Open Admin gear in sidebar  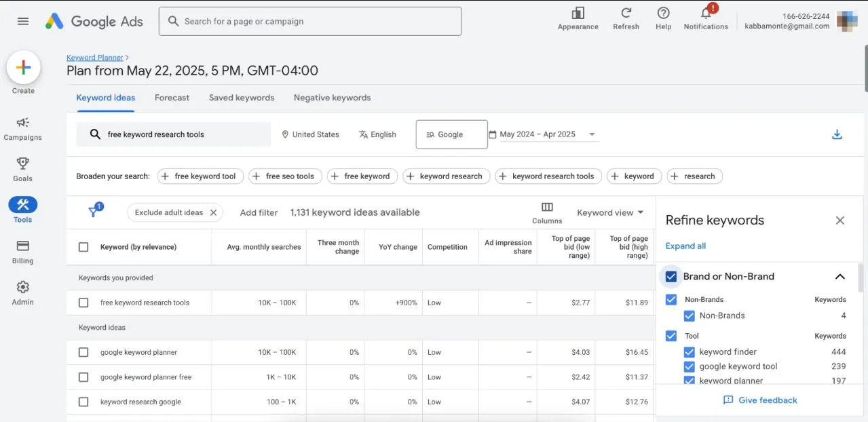pos(22,292)
